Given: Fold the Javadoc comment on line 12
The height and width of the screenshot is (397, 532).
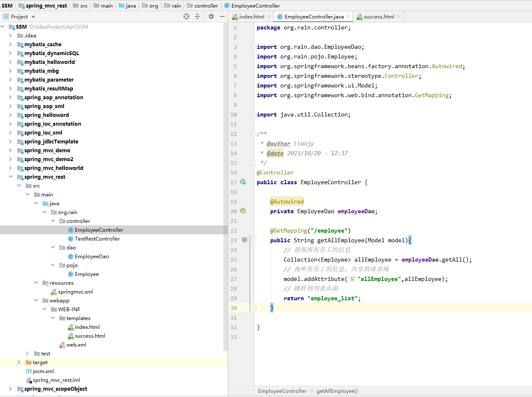Looking at the screenshot, I should pyautogui.click(x=253, y=134).
